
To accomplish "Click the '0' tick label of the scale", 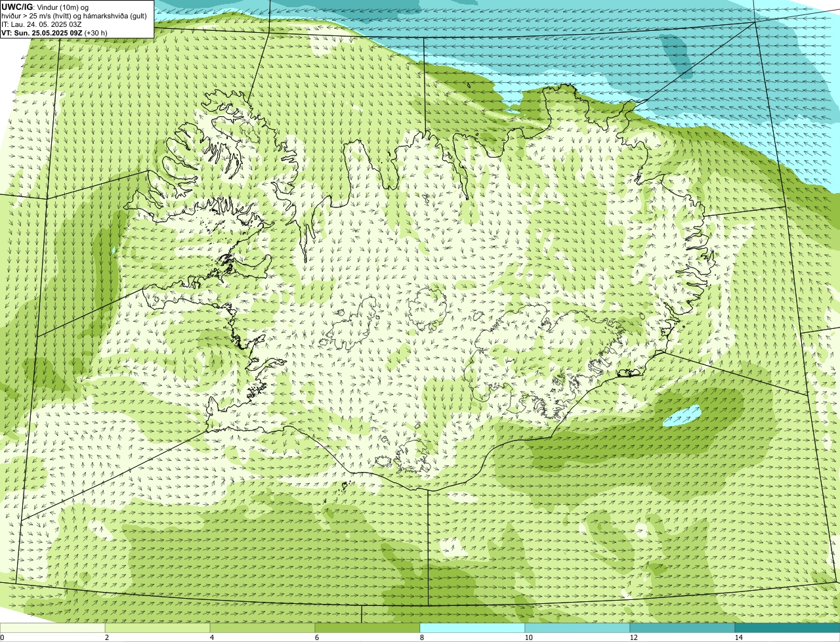I will click(x=2, y=637).
